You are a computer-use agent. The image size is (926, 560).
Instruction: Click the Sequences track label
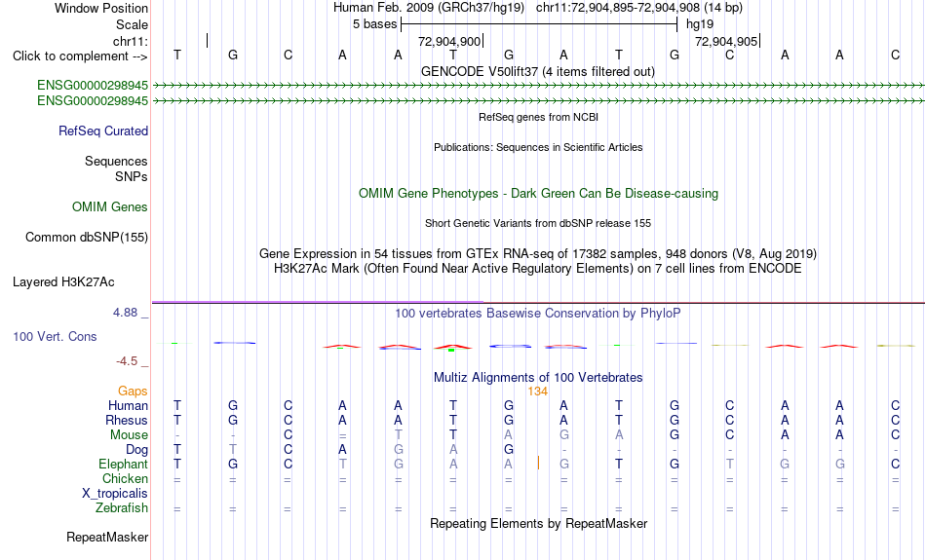pyautogui.click(x=116, y=161)
